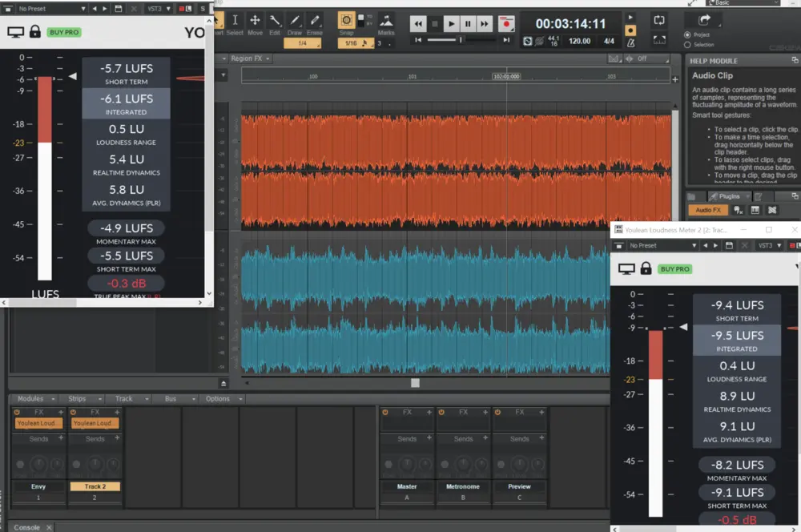Viewport: 801px width, 532px height.
Task: Close the Console tab
Action: click(49, 527)
